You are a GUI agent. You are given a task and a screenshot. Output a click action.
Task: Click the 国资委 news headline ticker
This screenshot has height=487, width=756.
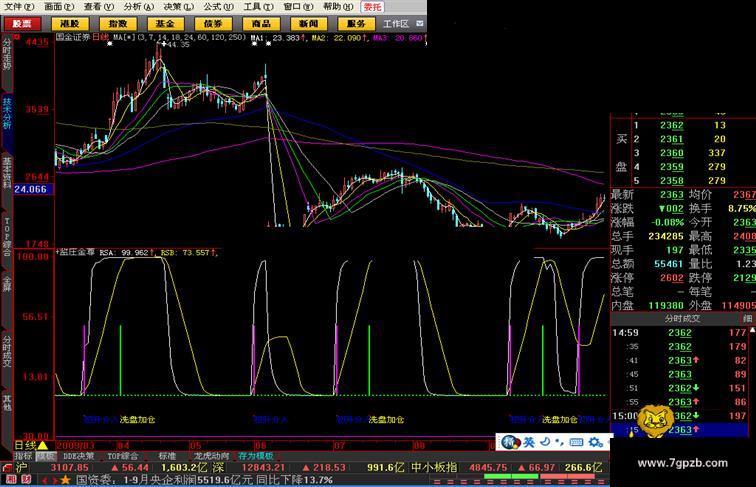pyautogui.click(x=204, y=480)
